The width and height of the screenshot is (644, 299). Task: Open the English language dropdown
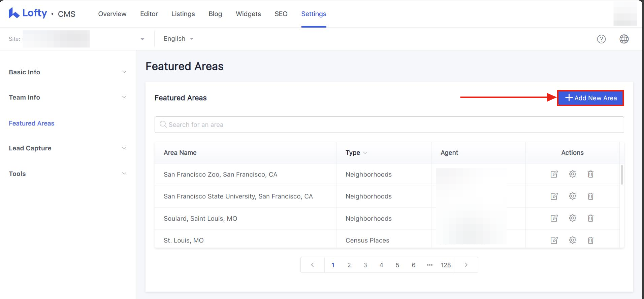click(178, 39)
